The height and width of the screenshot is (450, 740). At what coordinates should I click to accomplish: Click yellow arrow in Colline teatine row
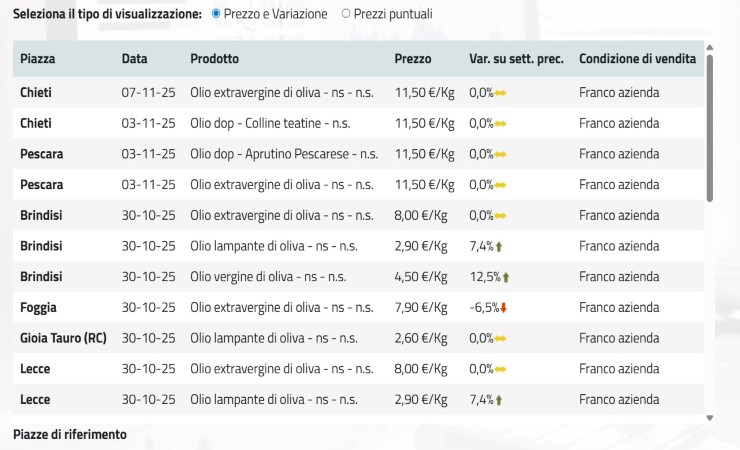pyautogui.click(x=501, y=123)
